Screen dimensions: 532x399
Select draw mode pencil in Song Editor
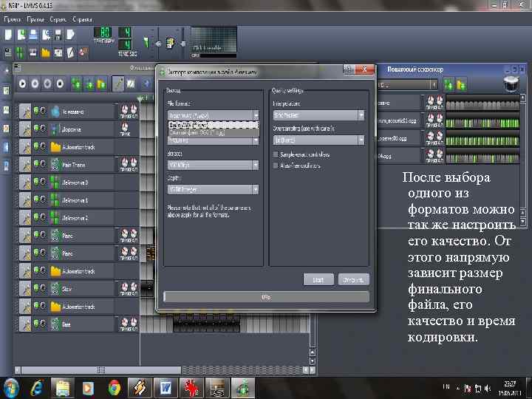tap(118, 83)
